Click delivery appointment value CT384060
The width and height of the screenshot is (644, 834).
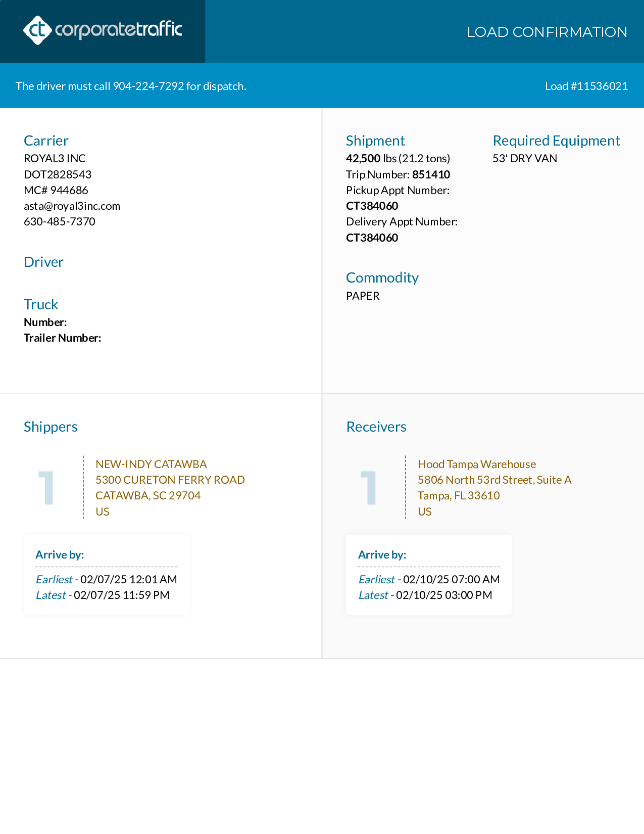click(372, 238)
